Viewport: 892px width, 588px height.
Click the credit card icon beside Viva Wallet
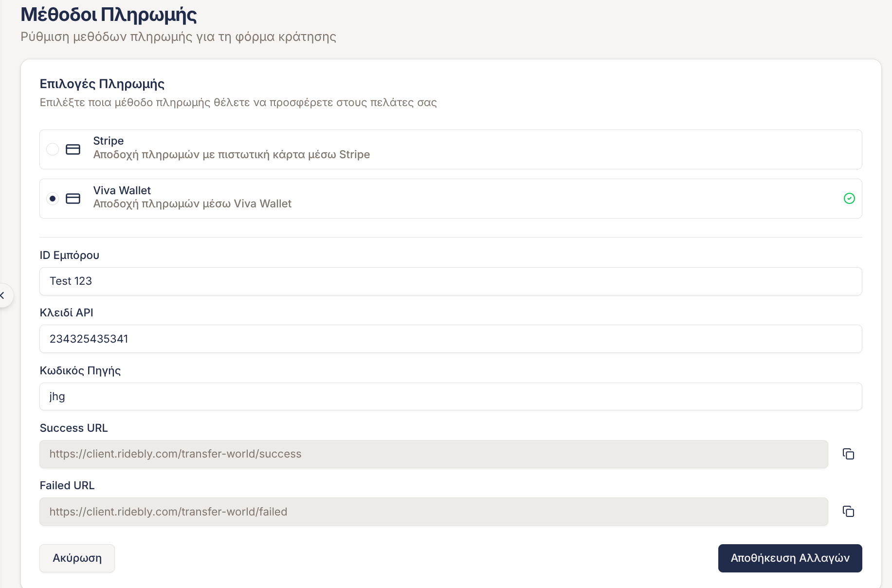point(73,199)
